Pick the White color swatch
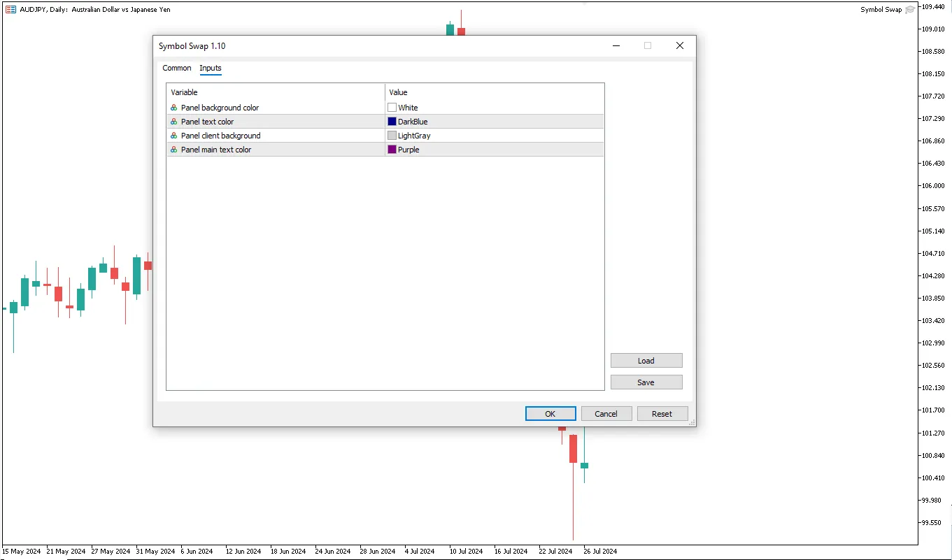Viewport: 952px width, 560px height. click(x=392, y=108)
